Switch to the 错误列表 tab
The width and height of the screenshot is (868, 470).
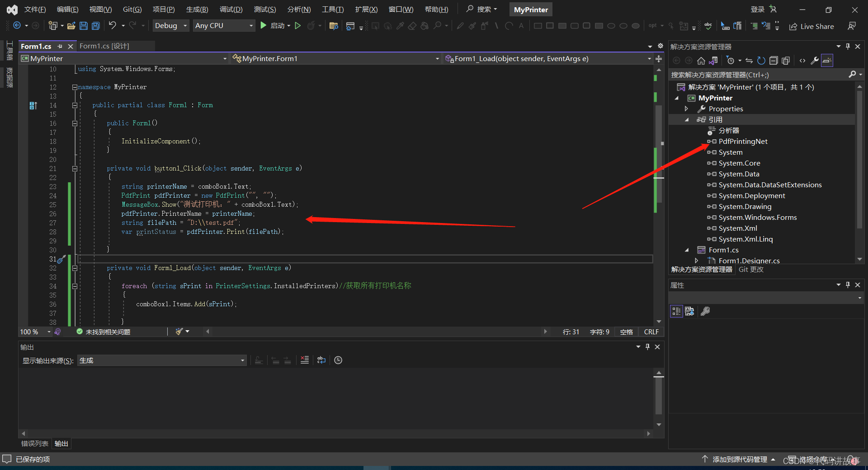coord(35,443)
